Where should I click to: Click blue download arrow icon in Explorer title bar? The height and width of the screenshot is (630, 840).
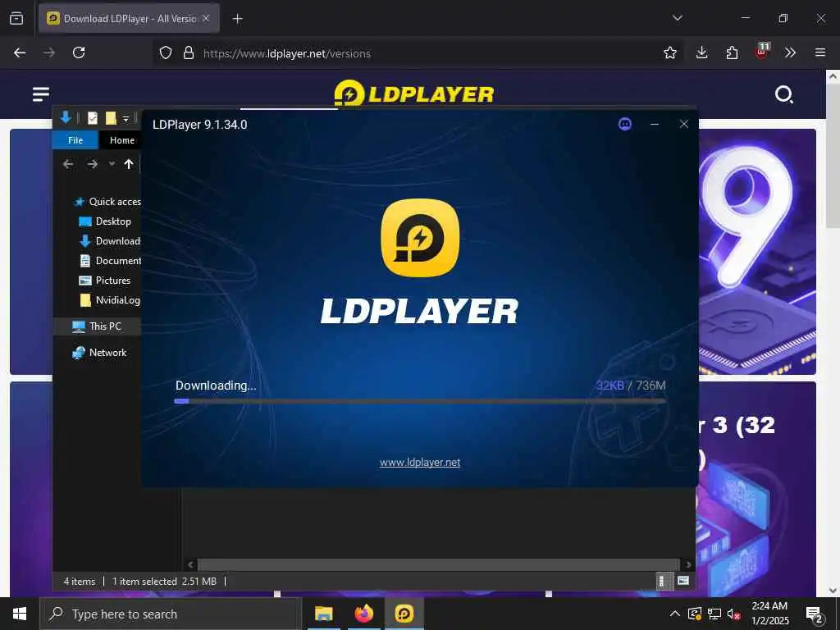(66, 117)
